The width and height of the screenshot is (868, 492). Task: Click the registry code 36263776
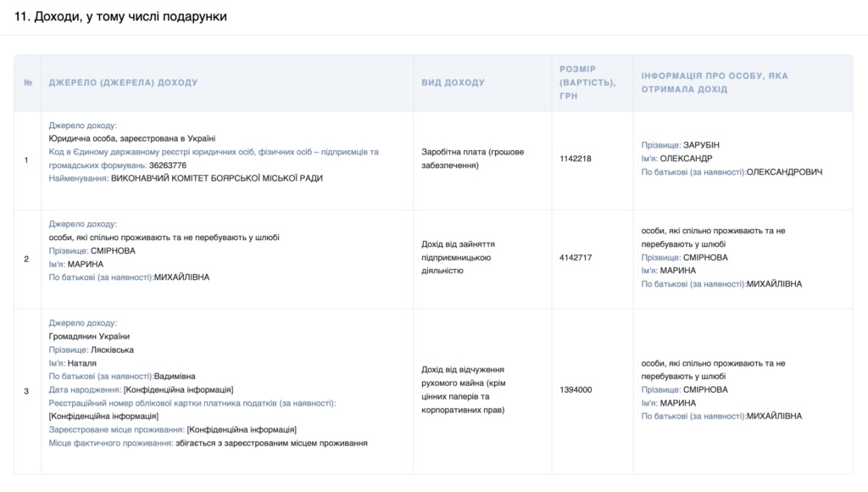(167, 165)
